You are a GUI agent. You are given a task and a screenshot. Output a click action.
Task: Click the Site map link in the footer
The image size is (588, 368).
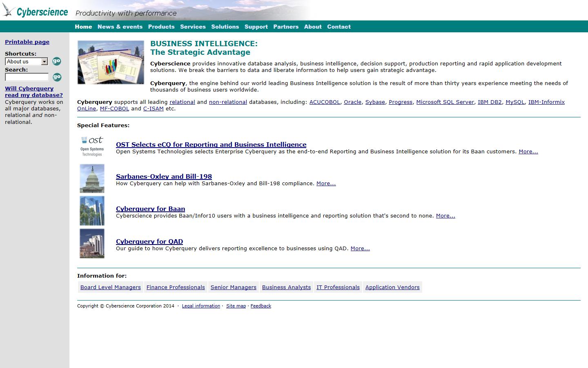tap(236, 306)
